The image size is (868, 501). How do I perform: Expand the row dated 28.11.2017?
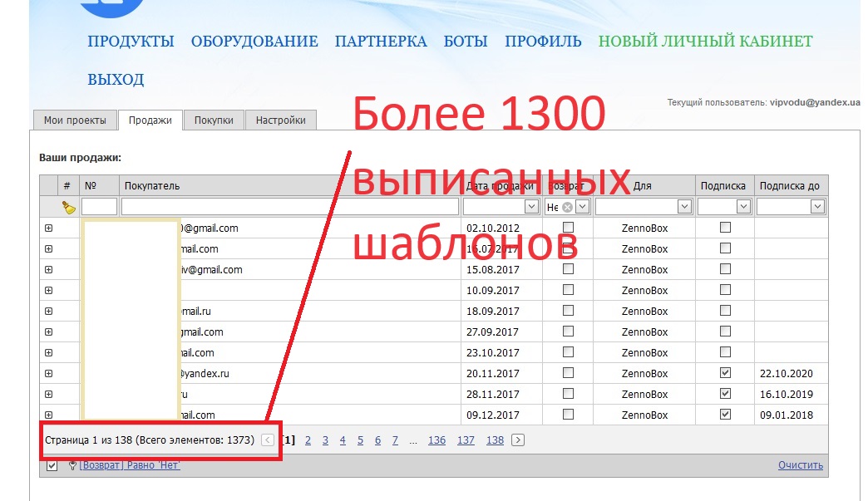pyautogui.click(x=49, y=395)
